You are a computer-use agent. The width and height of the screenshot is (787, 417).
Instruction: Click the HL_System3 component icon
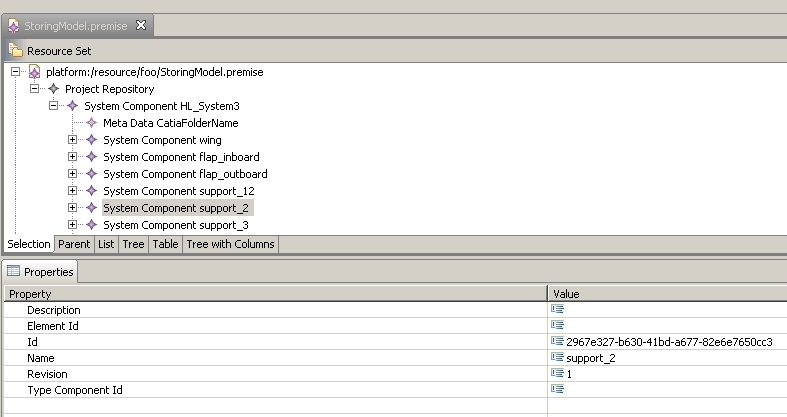pos(73,106)
